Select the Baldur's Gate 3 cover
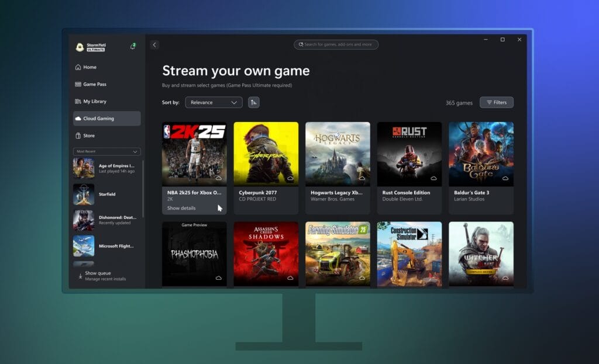This screenshot has height=364, width=599. coord(481,154)
